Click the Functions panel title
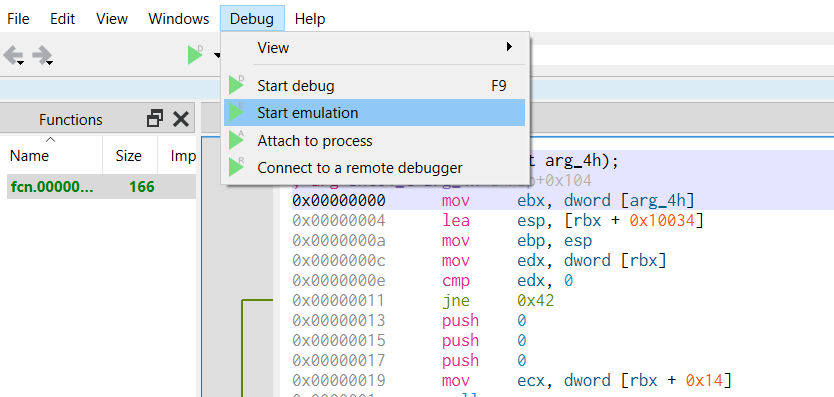Screen dimensions: 834x397 click(x=71, y=120)
